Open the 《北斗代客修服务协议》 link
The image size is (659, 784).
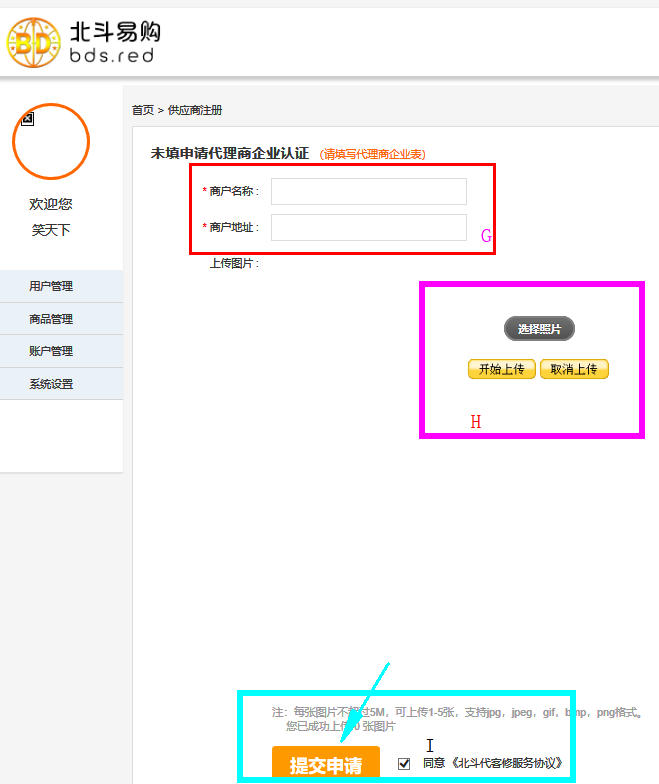click(x=507, y=764)
